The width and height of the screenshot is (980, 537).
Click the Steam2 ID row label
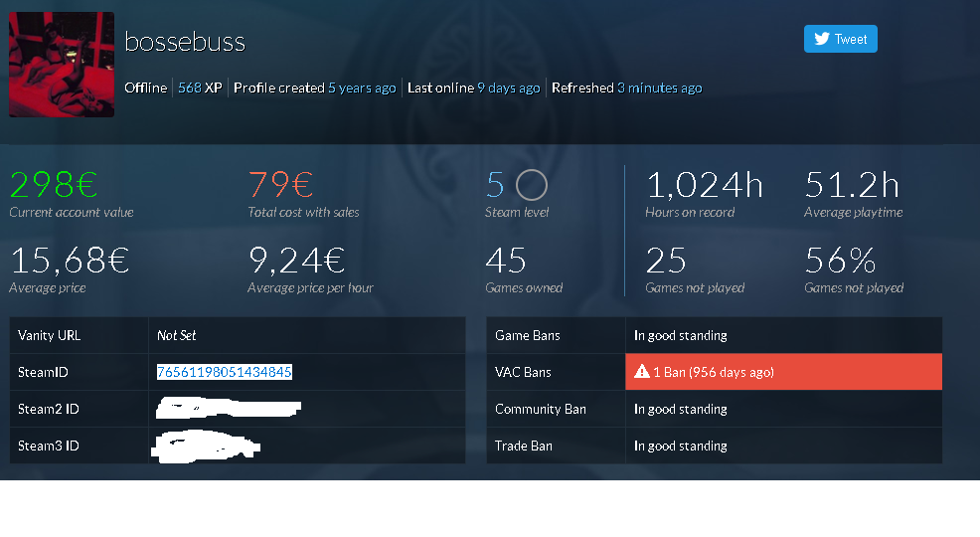(x=48, y=409)
